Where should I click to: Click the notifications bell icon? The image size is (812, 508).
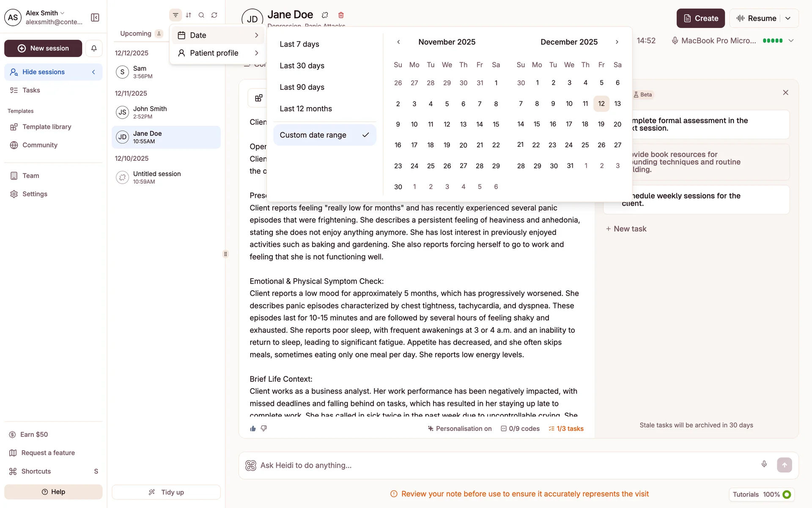94,48
